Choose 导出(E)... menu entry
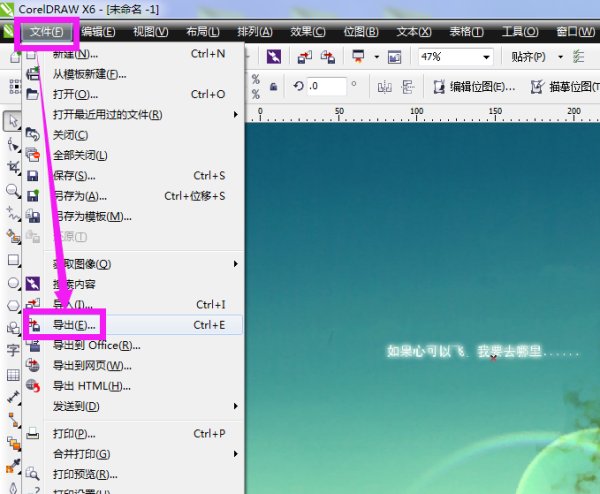This screenshot has height=494, width=600. [133, 325]
